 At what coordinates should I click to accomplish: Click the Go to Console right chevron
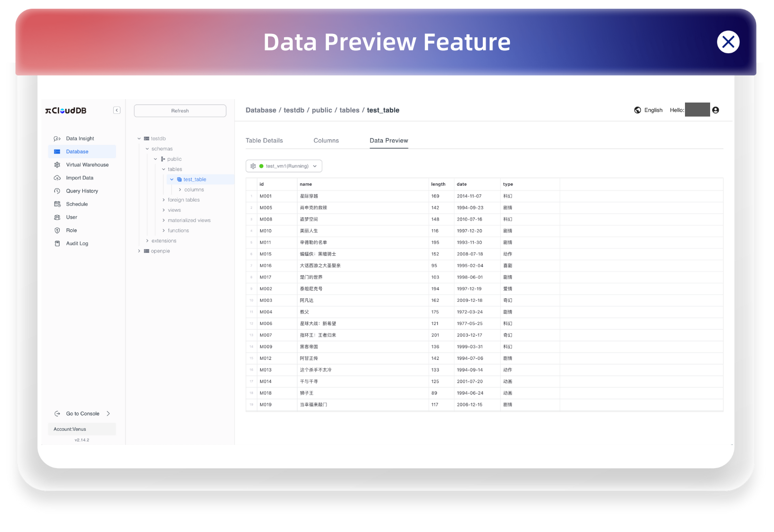tap(108, 414)
